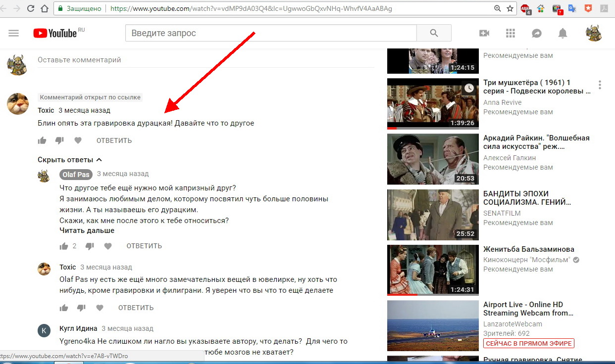Image resolution: width=615 pixels, height=364 pixels.
Task: Open the БАНДИТЫ ЭПОХИ СОЦИАЛИЗМА thumbnail
Action: point(433,214)
